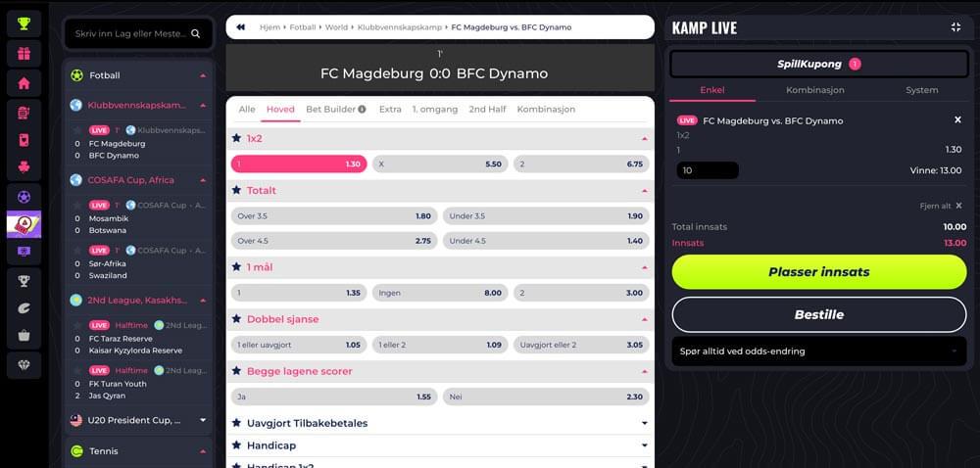Open the Bet Builder tab

tap(330, 110)
